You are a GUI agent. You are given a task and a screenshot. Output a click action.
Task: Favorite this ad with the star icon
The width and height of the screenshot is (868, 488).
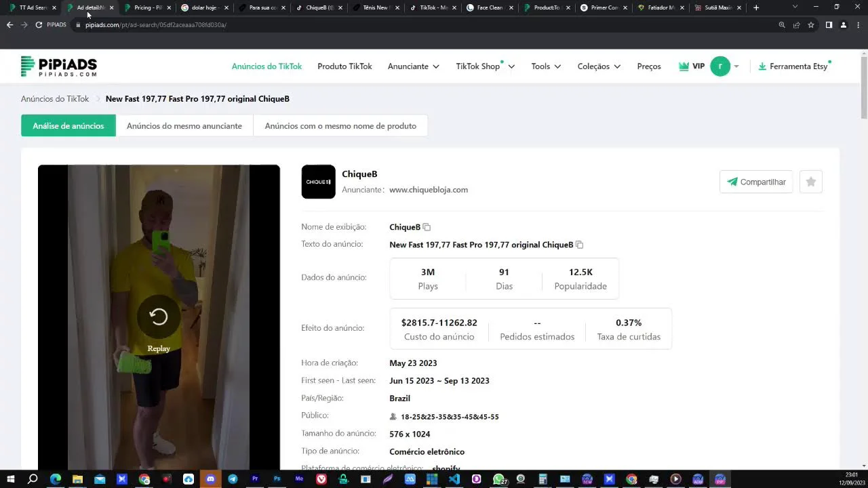[x=811, y=182]
